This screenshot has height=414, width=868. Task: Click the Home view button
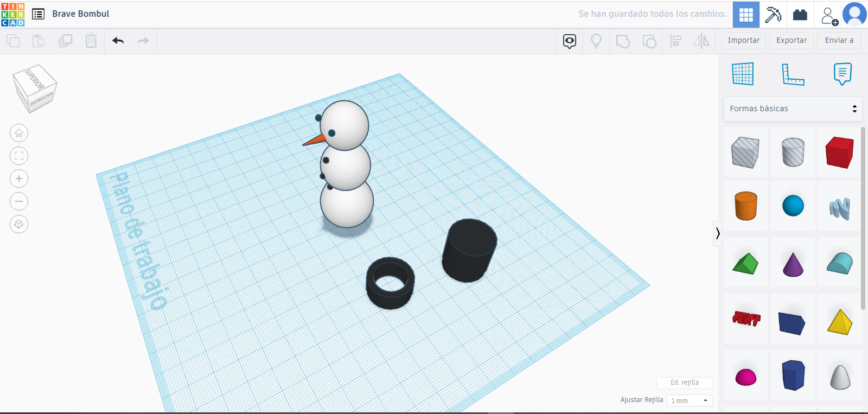point(19,133)
